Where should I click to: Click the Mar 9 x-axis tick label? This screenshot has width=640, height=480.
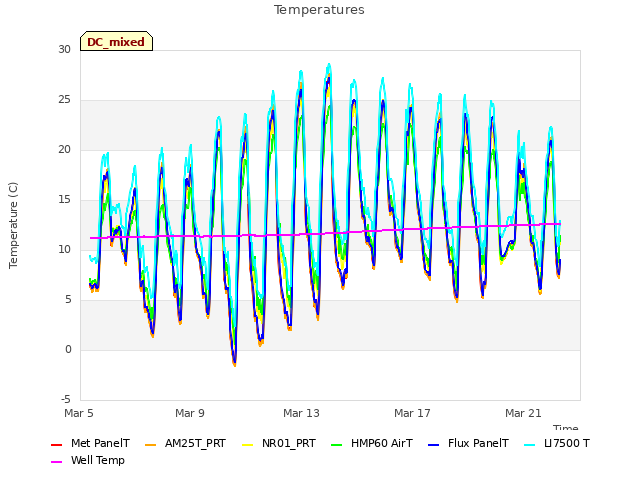[x=190, y=413]
